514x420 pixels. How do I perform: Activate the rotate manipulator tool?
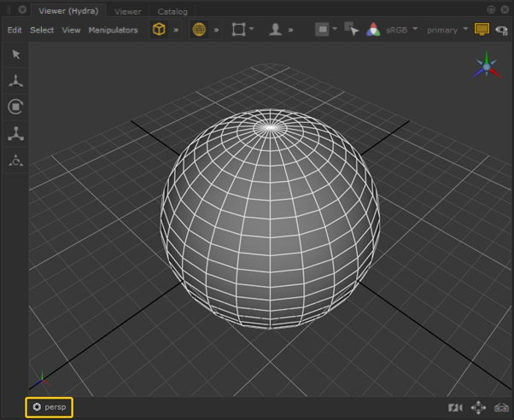(x=15, y=107)
